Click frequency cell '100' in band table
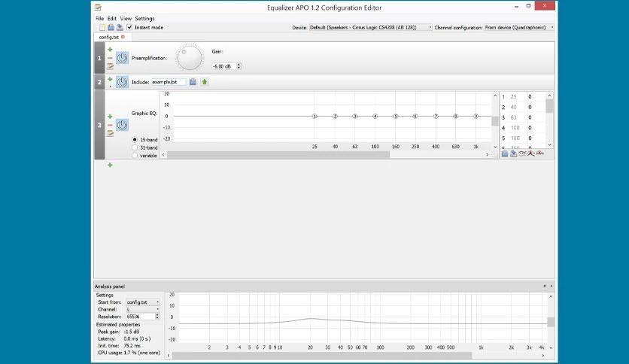The image size is (629, 364). tap(515, 128)
